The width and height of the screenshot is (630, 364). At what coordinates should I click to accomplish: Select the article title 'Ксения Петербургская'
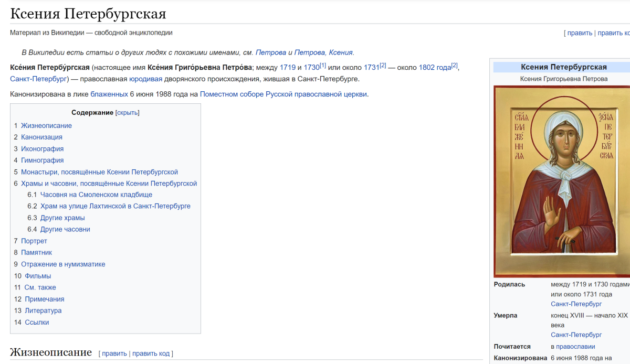point(88,13)
